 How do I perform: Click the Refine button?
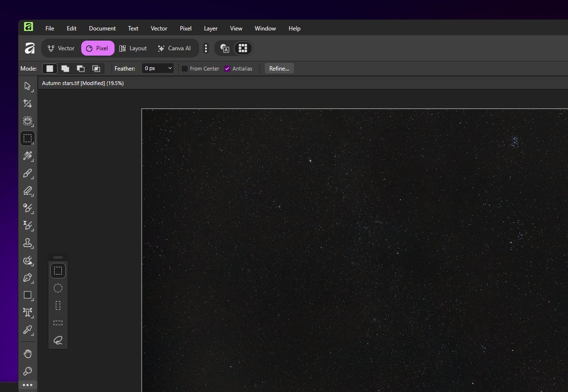pyautogui.click(x=279, y=68)
